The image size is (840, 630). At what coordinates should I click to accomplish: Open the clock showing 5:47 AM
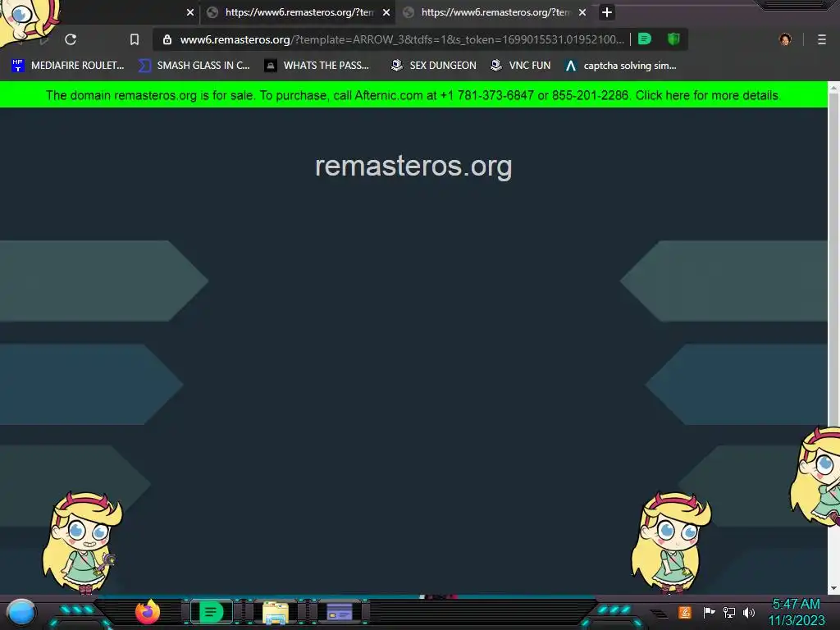796,612
